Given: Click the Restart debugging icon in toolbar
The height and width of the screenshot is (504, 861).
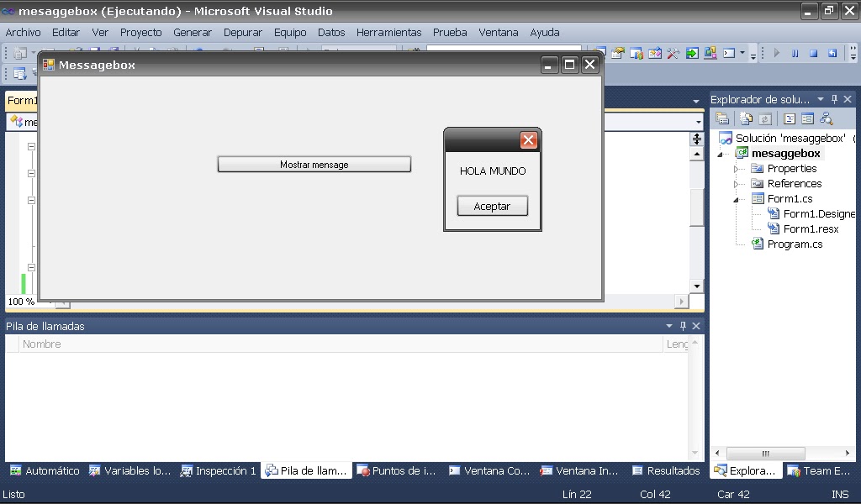Looking at the screenshot, I should tap(832, 53).
